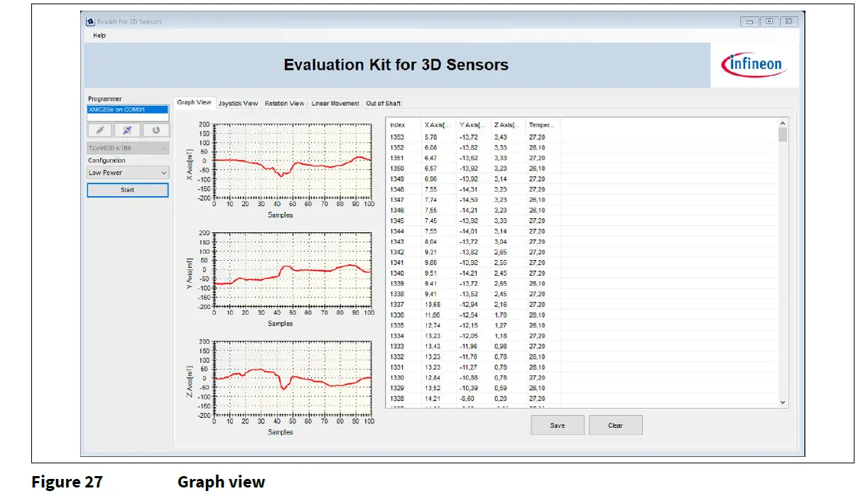
Task: Click the restart programmer power icon
Action: pyautogui.click(x=156, y=130)
